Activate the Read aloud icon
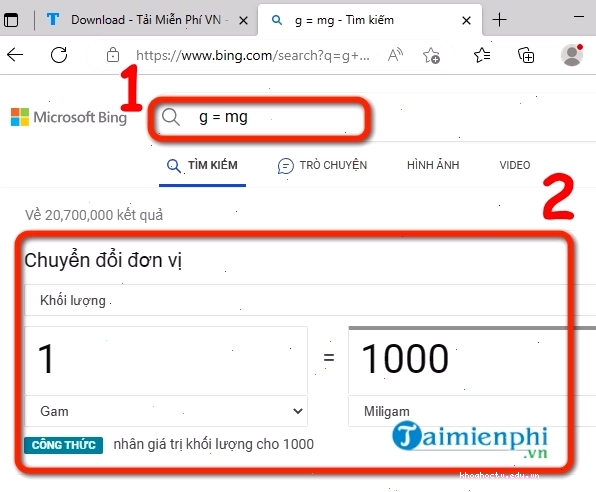 [x=395, y=56]
